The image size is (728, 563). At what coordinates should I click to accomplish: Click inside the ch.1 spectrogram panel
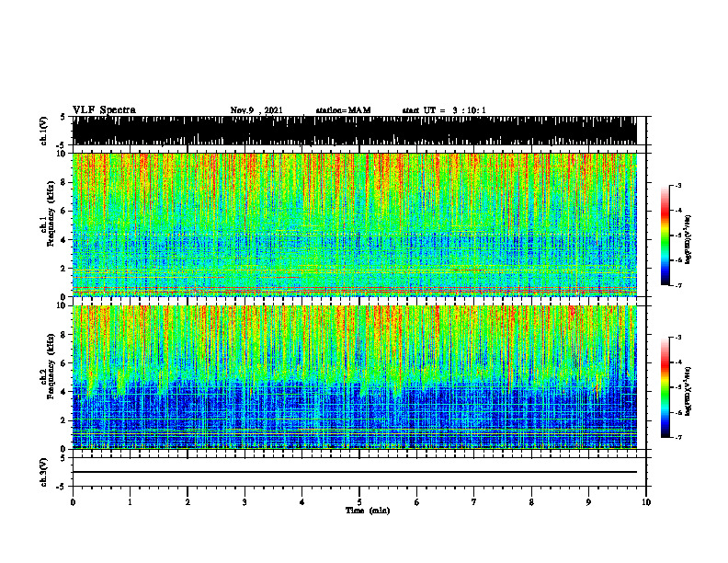point(354,224)
